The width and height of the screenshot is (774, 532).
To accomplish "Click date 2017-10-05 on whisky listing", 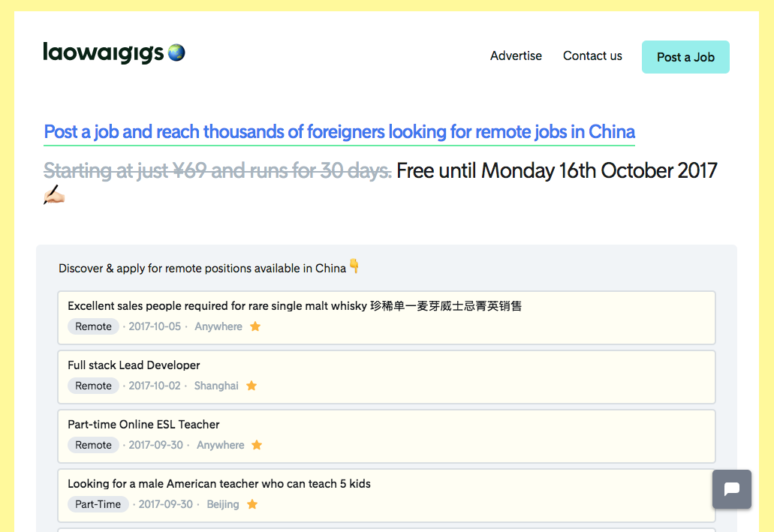I will [x=155, y=326].
